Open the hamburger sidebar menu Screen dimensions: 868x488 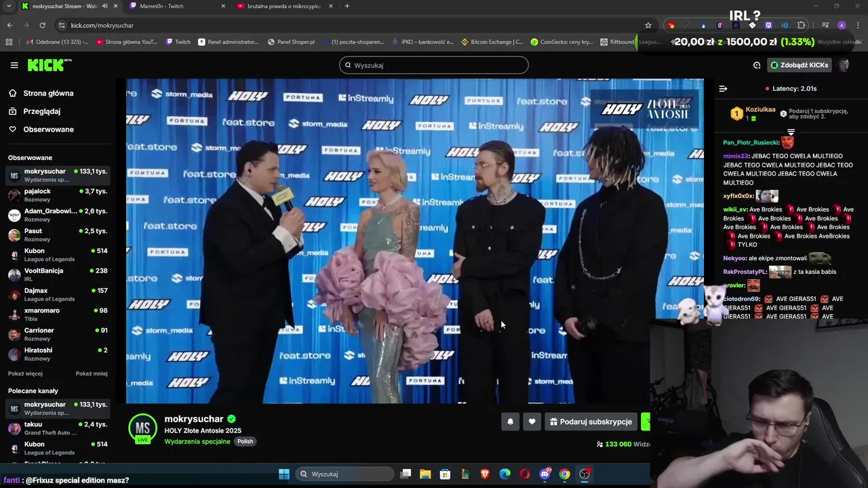point(14,65)
